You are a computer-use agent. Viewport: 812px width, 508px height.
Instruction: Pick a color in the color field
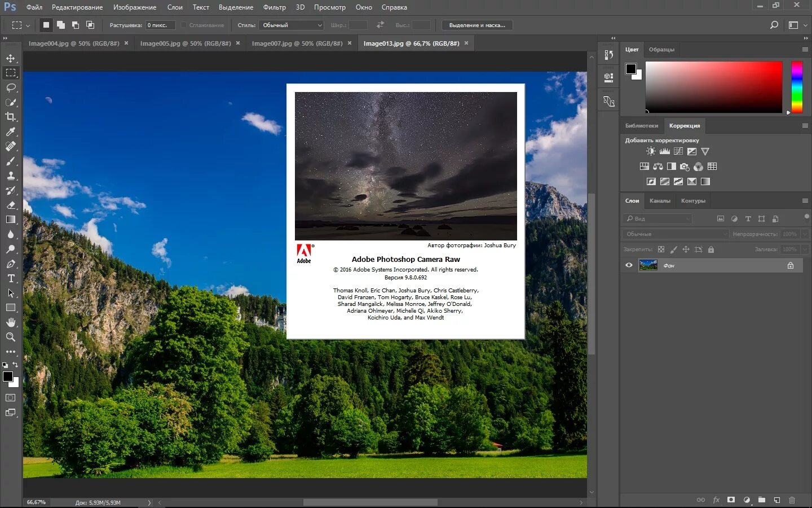point(714,87)
